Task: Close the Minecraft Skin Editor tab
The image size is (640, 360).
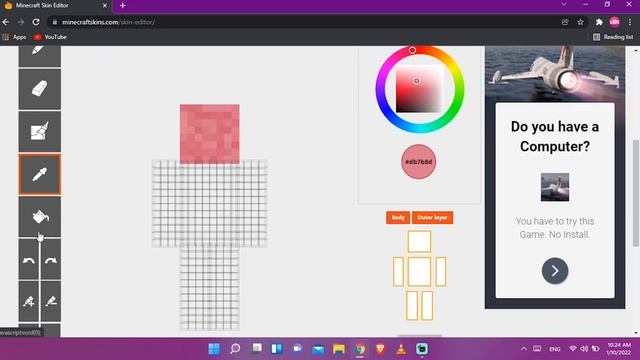Action: pyautogui.click(x=104, y=6)
